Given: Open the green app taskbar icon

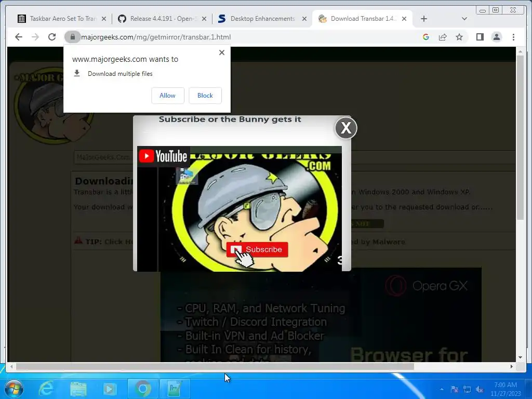Looking at the screenshot, I should click(x=175, y=389).
